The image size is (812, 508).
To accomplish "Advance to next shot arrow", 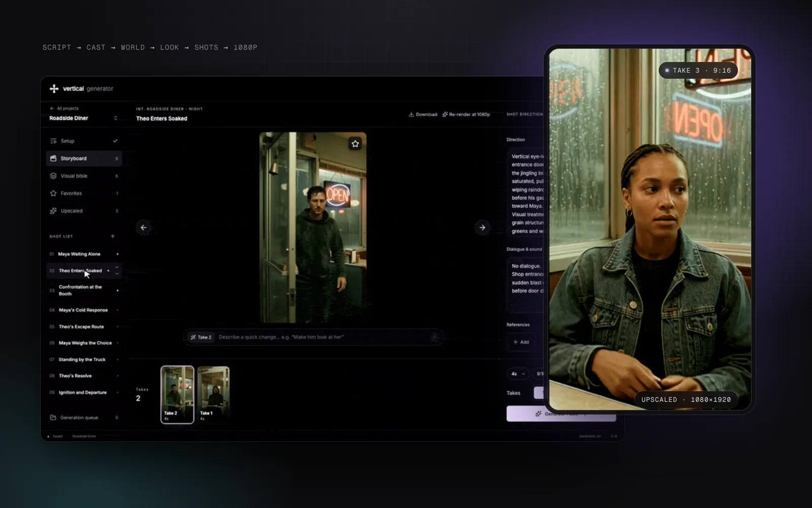I will pyautogui.click(x=482, y=228).
